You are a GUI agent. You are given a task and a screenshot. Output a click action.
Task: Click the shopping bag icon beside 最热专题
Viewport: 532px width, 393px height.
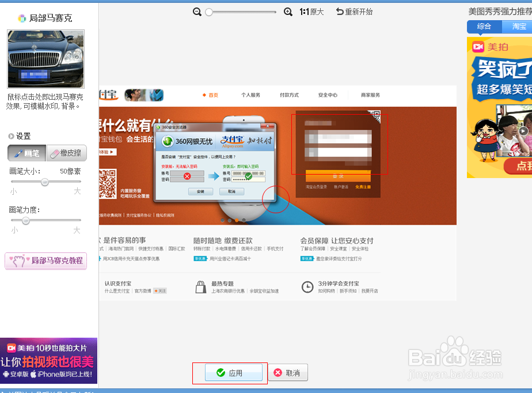click(x=201, y=287)
